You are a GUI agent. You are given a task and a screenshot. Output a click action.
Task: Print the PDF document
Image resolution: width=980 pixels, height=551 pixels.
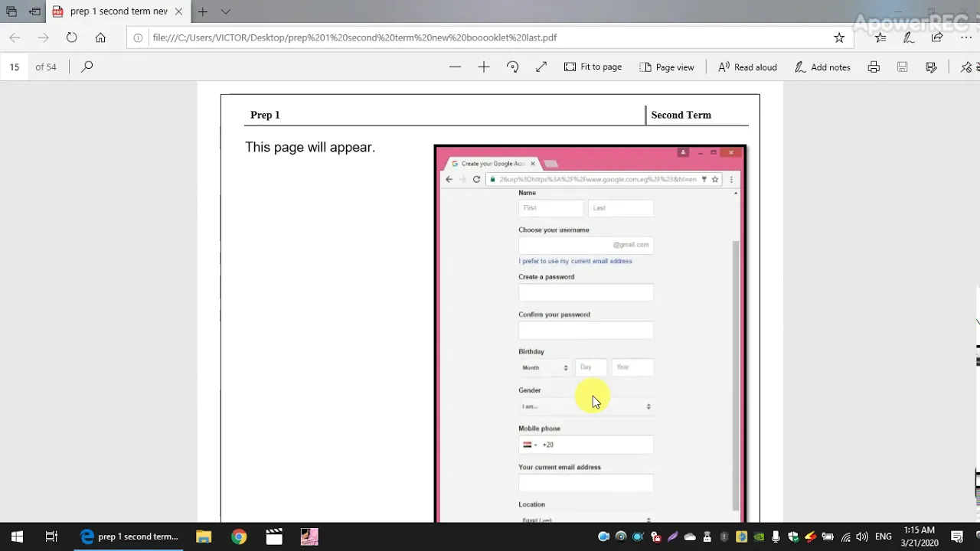click(x=874, y=67)
